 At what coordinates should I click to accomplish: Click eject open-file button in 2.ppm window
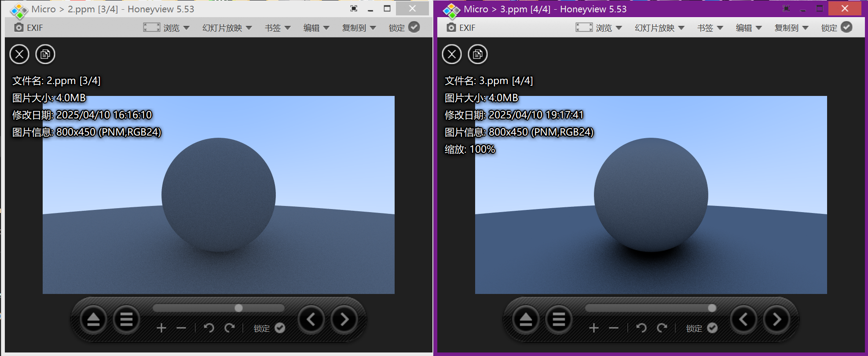point(93,319)
